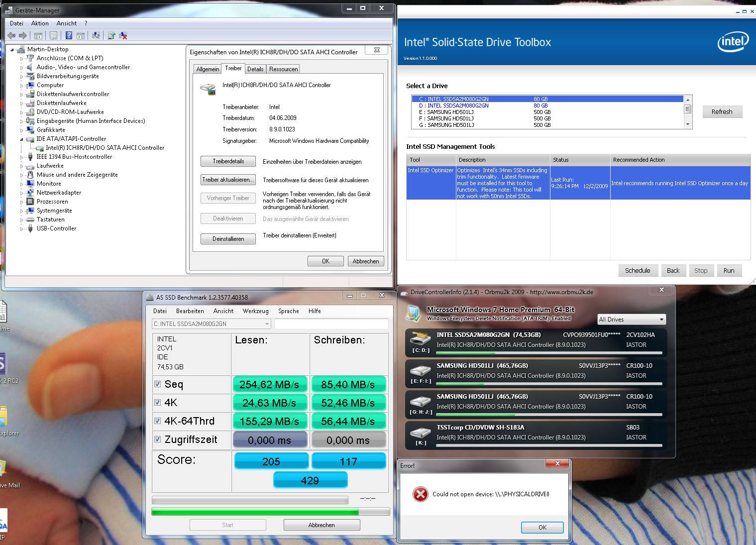Screen dimensions: 756x545
Task: Click OK in the Error dialog
Action: point(542,528)
